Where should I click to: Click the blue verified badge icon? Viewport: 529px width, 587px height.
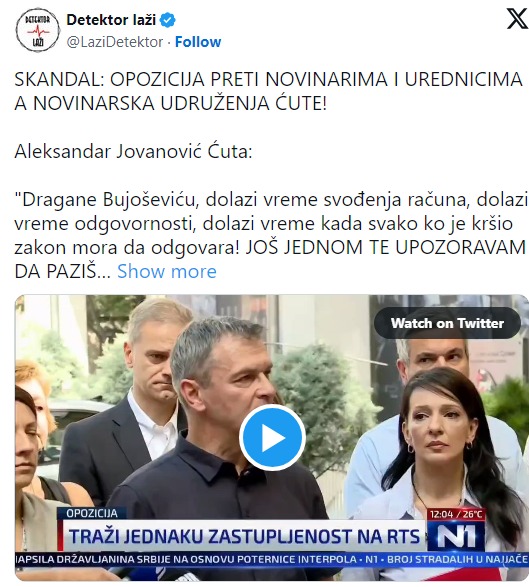tap(168, 20)
